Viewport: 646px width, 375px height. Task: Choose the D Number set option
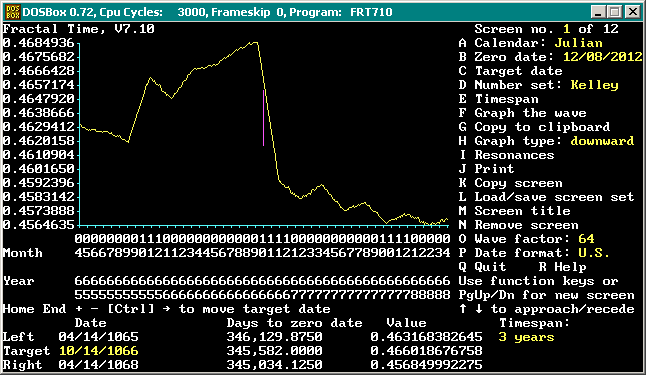coord(538,85)
